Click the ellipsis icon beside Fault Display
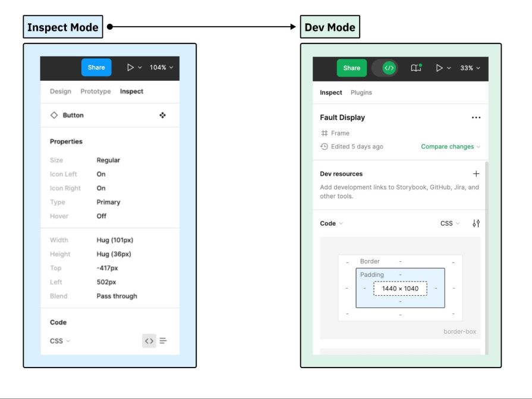Viewport: 532px width, 399px height. point(476,118)
